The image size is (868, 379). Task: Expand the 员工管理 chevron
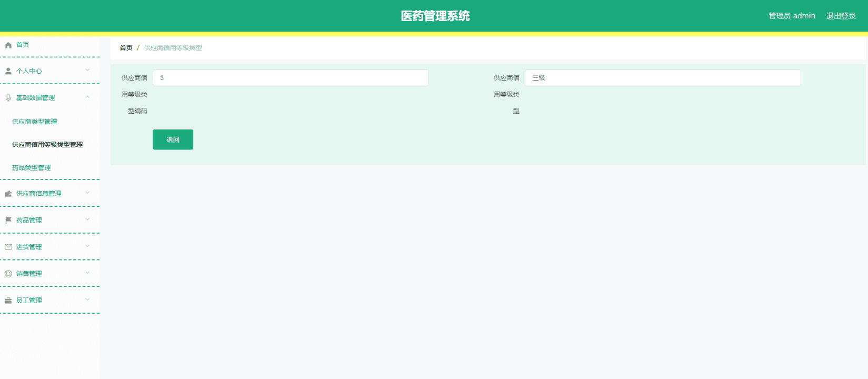87,300
